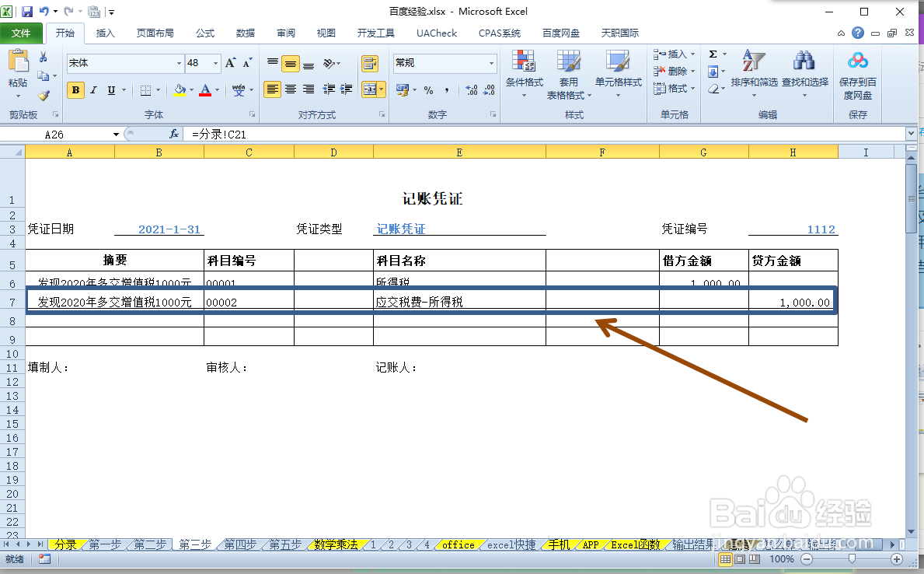The height and width of the screenshot is (574, 924).
Task: Click the Insert Function fx icon
Action: click(x=174, y=134)
